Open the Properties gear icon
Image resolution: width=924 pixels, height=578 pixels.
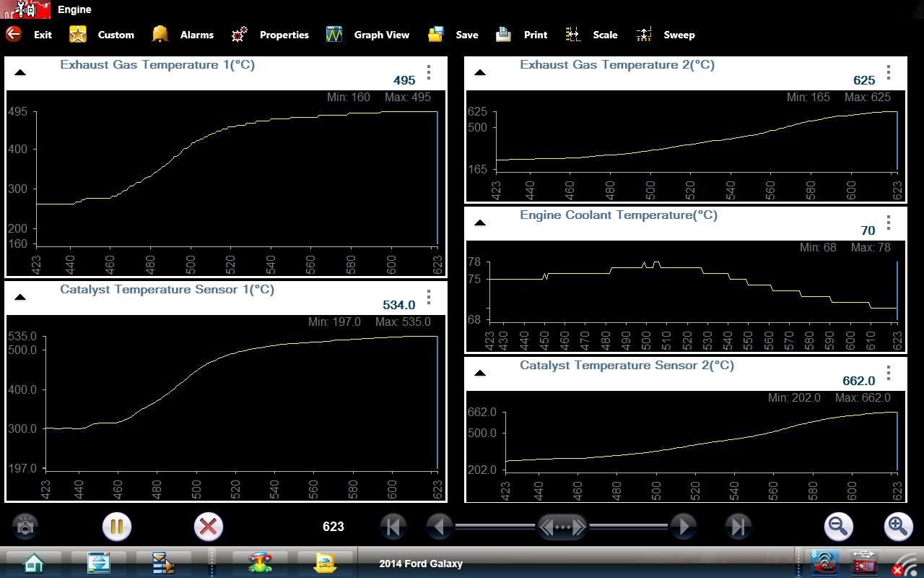coord(240,34)
